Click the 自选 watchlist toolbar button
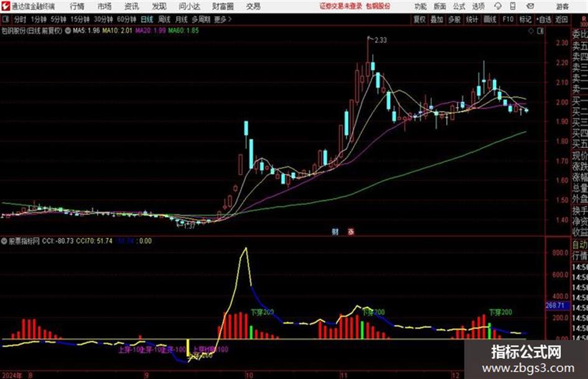588x379 pixels. [544, 19]
